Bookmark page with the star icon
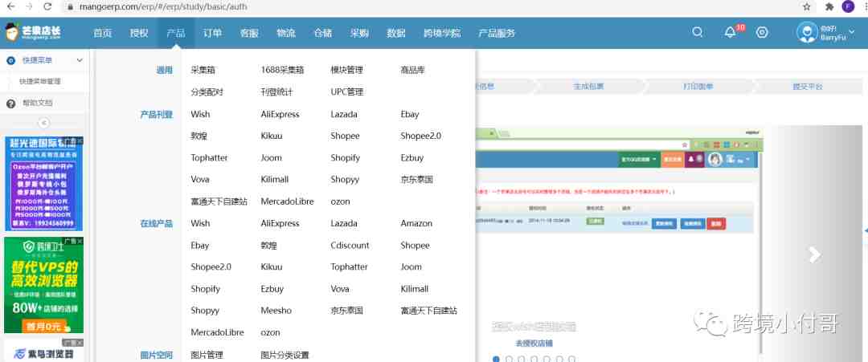Image resolution: width=868 pixels, height=362 pixels. click(806, 6)
